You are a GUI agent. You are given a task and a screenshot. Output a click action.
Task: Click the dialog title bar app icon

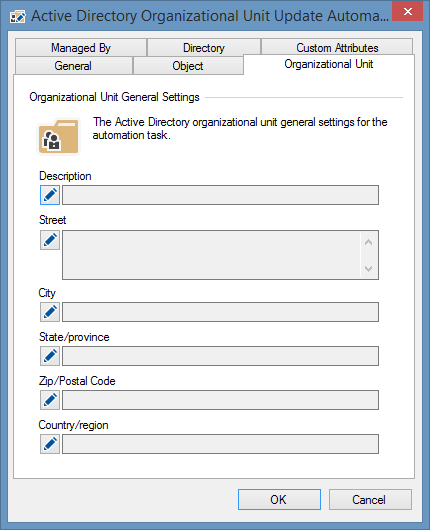coord(18,16)
